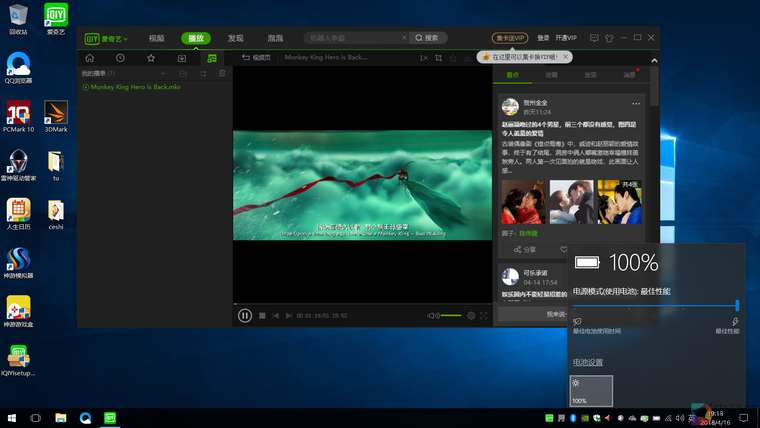Open the PCMark 10 desktop icon
The image size is (760, 428).
click(18, 116)
